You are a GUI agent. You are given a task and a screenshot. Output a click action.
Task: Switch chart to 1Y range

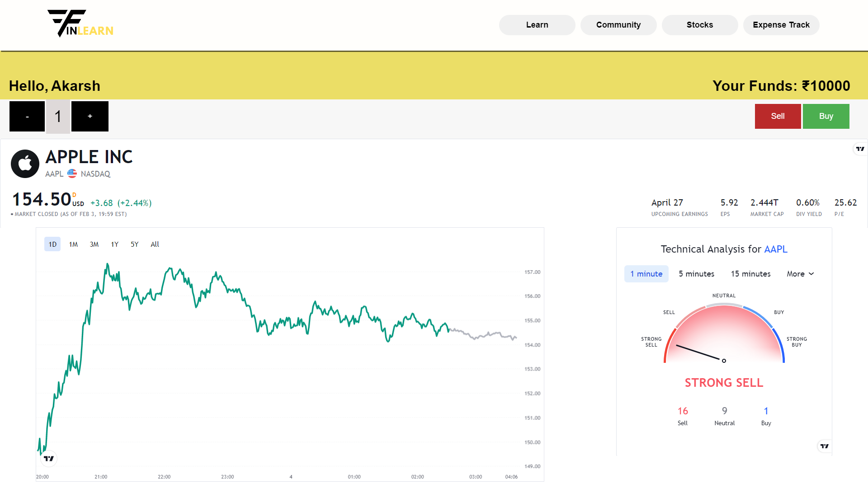pos(115,244)
